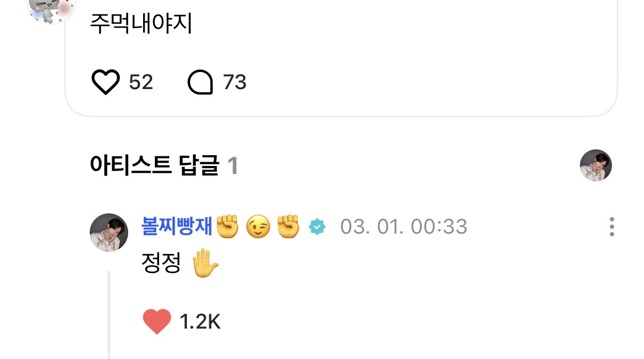The width and height of the screenshot is (644, 359).
Task: Tap the vertical thread line under reply
Action: point(109,315)
